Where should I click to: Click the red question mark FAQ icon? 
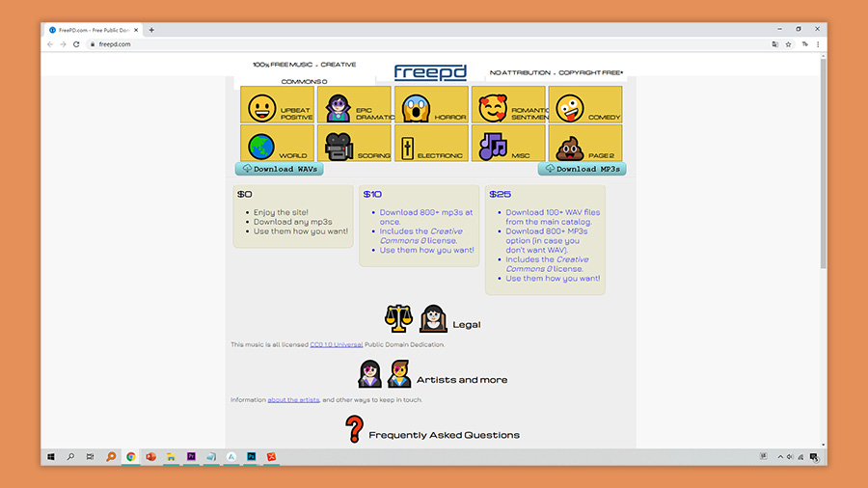354,429
